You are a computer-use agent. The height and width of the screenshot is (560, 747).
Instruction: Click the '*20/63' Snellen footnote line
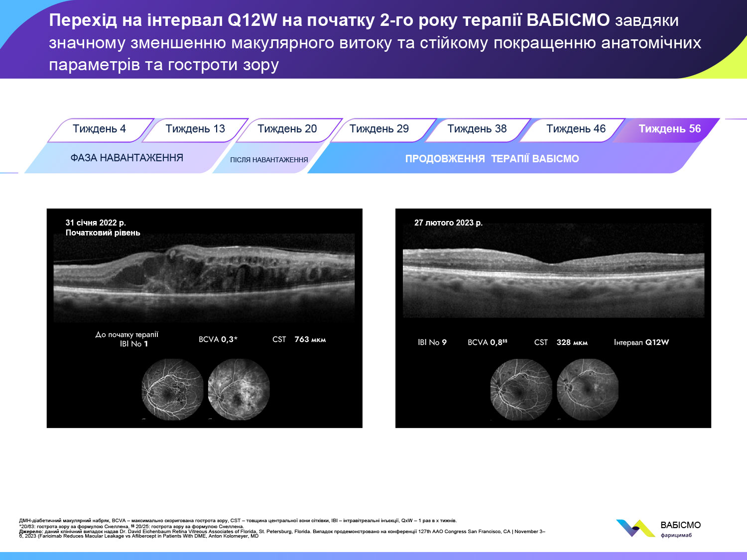(x=131, y=526)
